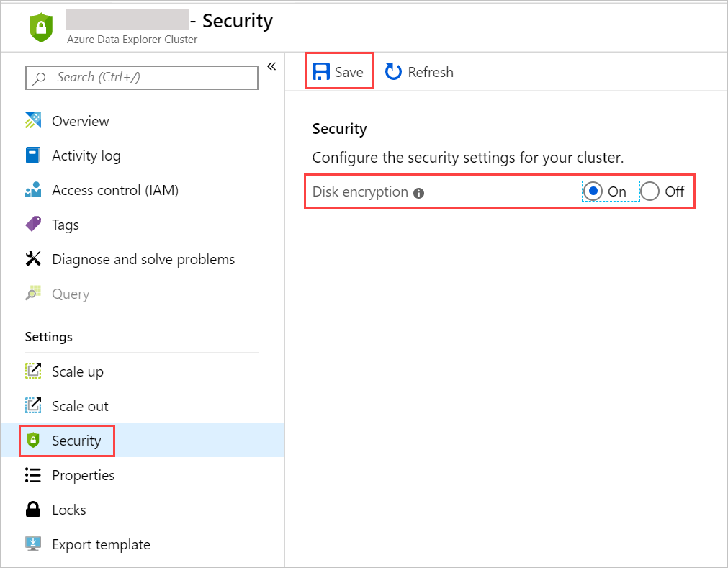Click the Locks padlock icon
The width and height of the screenshot is (728, 568).
point(33,510)
